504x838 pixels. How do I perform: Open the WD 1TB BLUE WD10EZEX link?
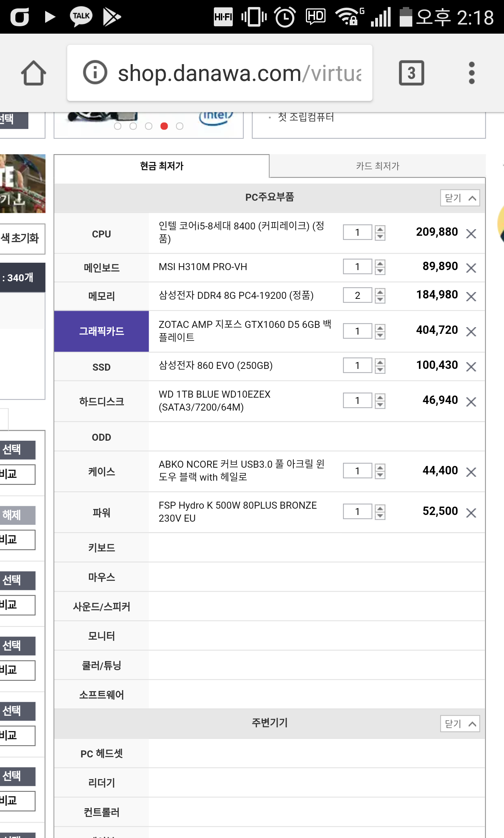tap(215, 401)
